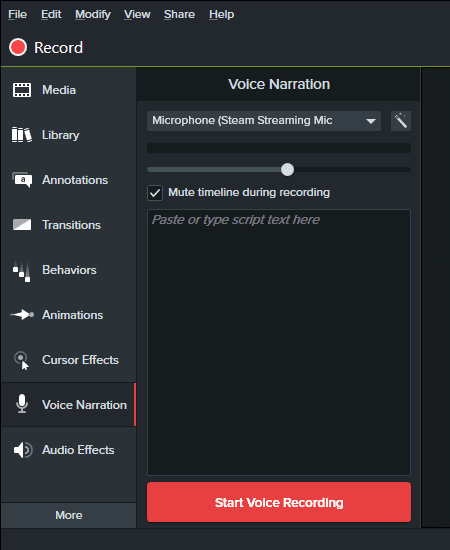Select the Transitions icon
This screenshot has height=550, width=450.
[22, 225]
